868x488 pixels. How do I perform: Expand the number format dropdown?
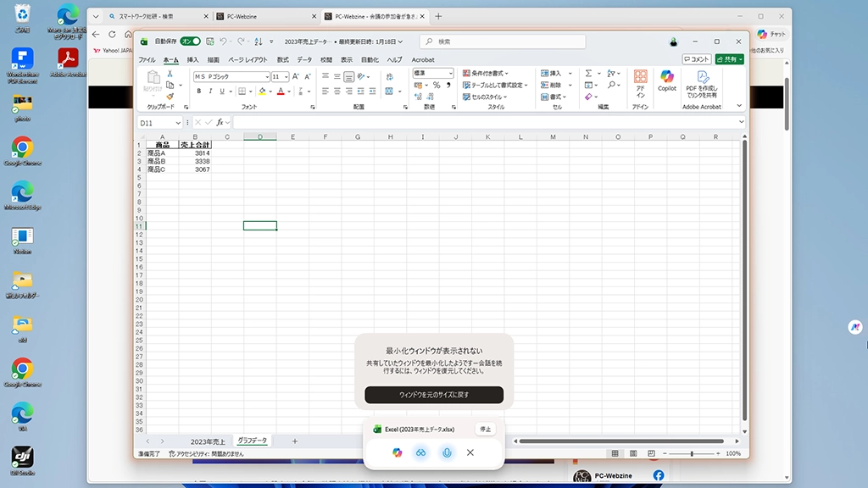[450, 74]
